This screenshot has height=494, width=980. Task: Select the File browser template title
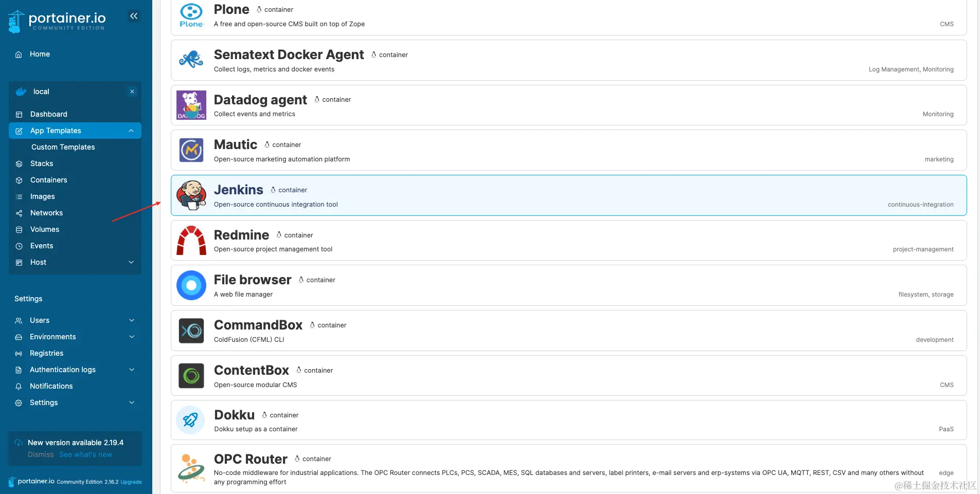(253, 280)
